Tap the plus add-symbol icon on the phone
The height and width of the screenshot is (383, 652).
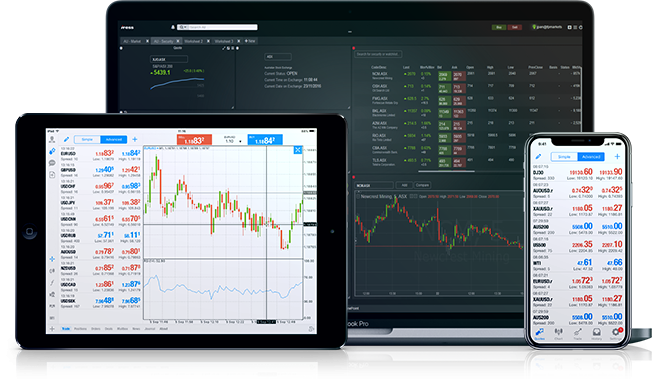click(x=617, y=156)
